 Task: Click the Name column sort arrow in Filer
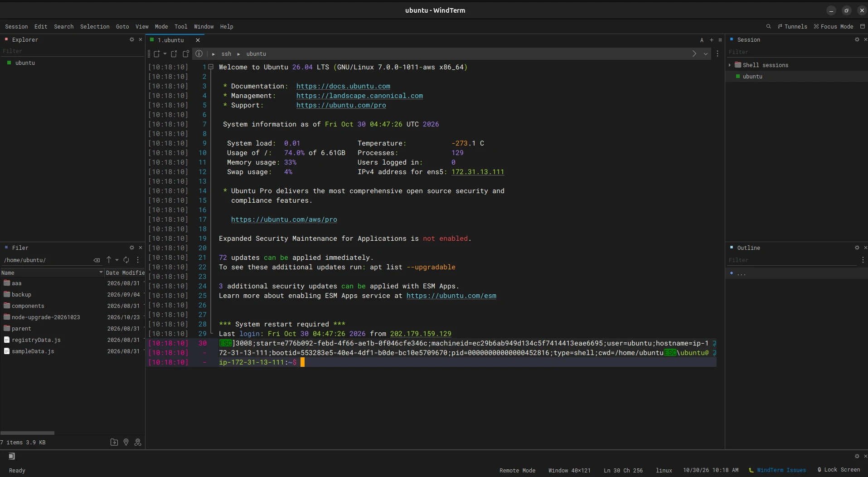[x=101, y=273]
